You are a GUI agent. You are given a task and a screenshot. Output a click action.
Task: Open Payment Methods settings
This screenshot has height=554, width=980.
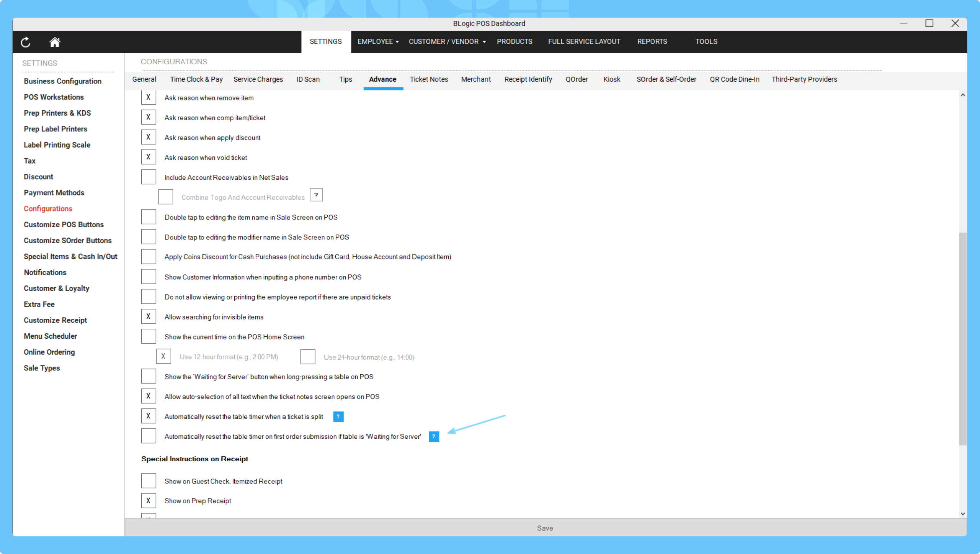(54, 193)
